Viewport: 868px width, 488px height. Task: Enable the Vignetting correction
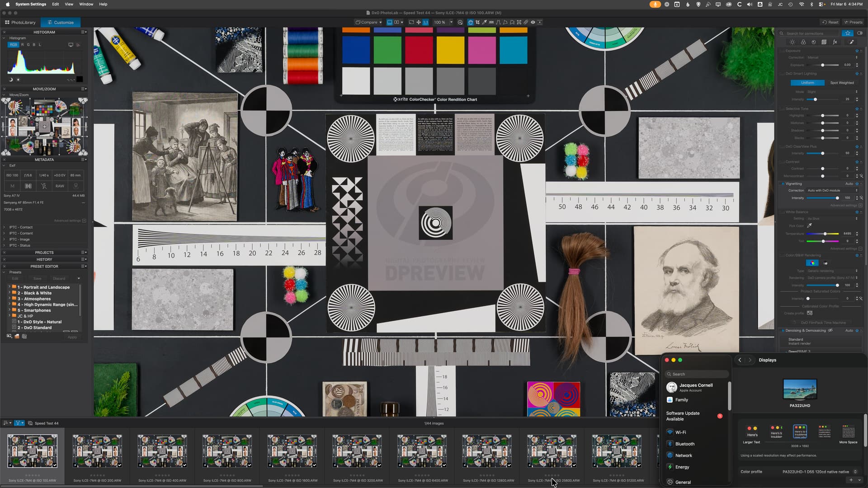click(x=783, y=184)
